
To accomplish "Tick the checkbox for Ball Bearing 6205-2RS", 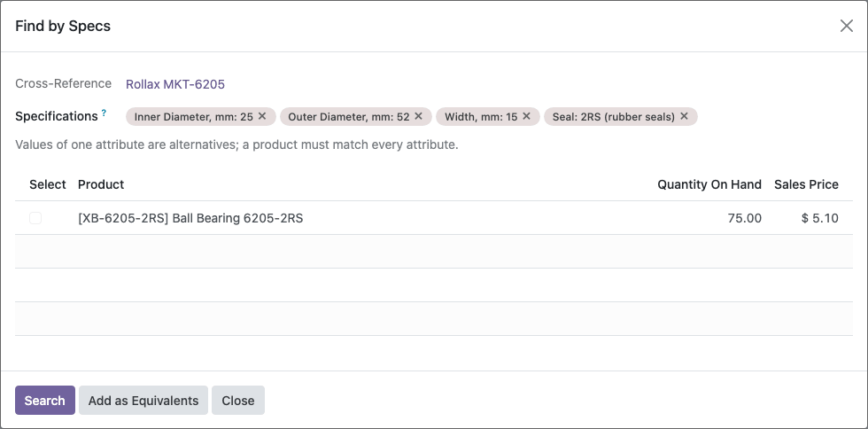I will click(35, 218).
